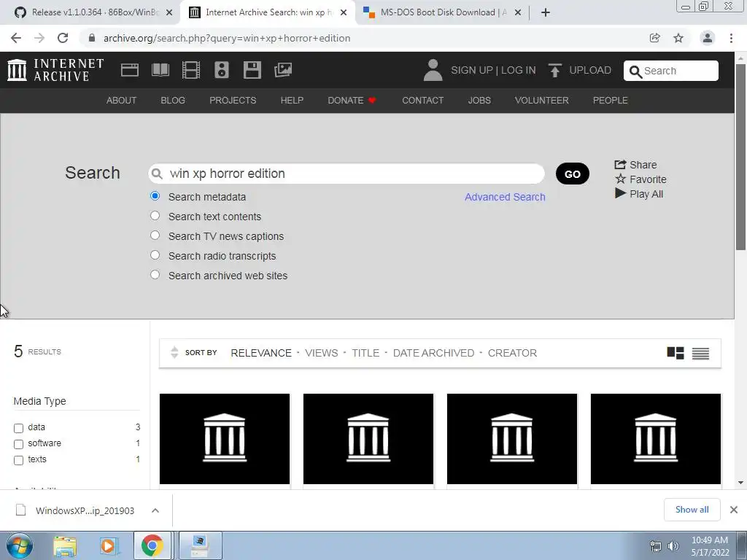Viewport: 747px width, 560px height.
Task: Click Play All link
Action: [x=639, y=194]
